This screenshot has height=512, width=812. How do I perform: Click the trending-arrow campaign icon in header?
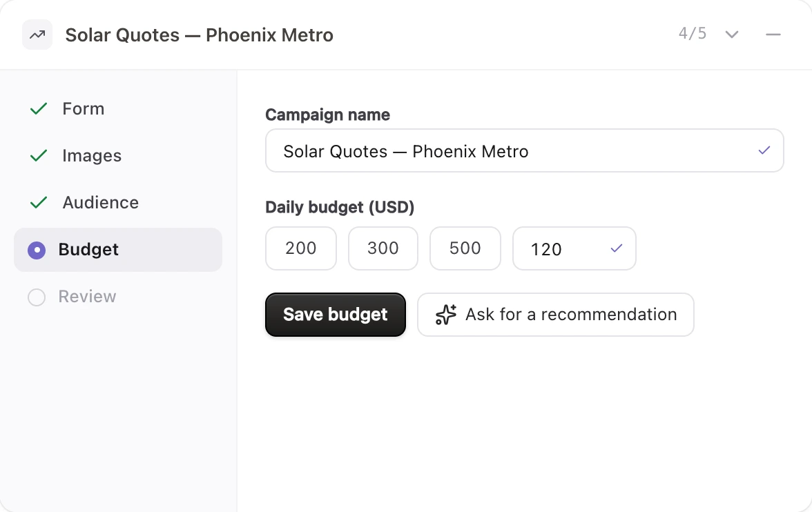pyautogui.click(x=37, y=35)
